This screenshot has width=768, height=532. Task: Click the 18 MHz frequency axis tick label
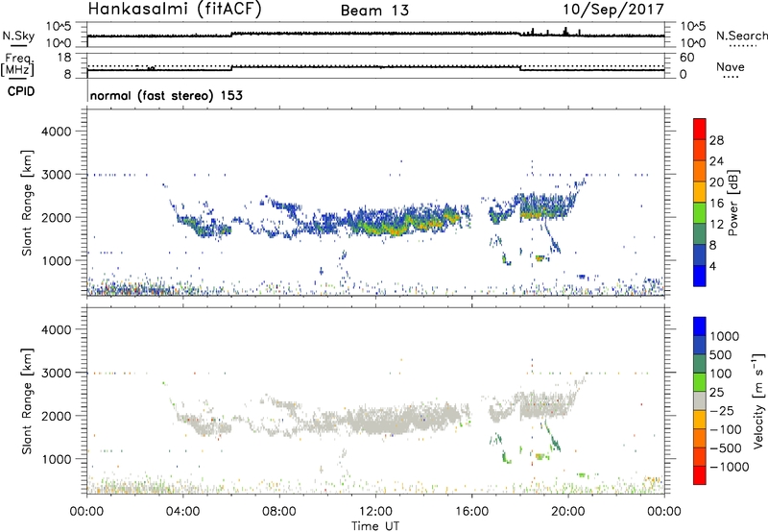64,58
